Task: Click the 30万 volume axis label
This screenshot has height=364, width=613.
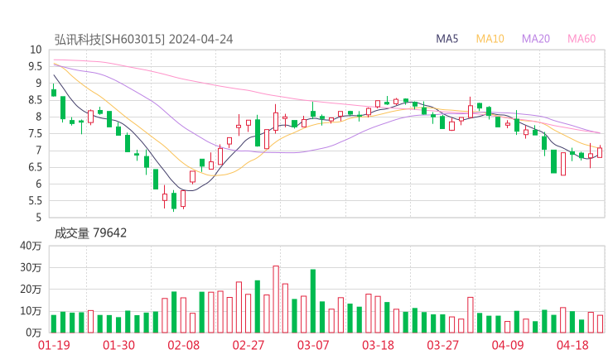Action: click(31, 267)
